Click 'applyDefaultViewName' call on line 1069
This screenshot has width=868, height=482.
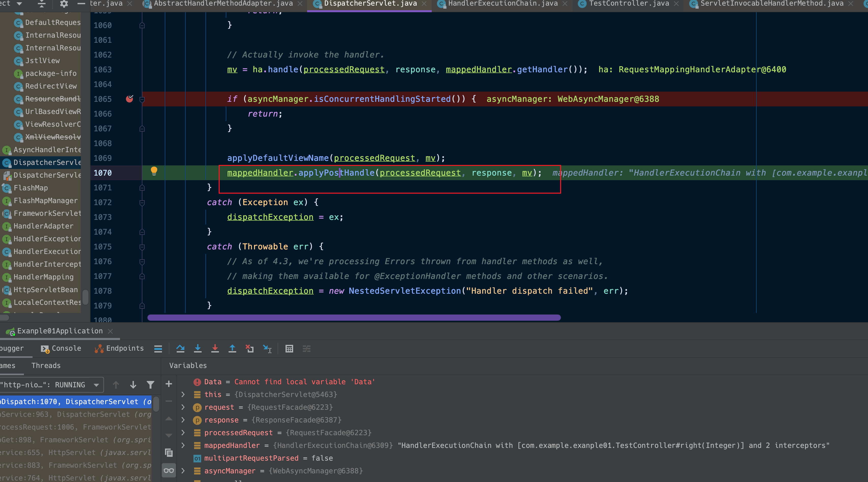[278, 158]
